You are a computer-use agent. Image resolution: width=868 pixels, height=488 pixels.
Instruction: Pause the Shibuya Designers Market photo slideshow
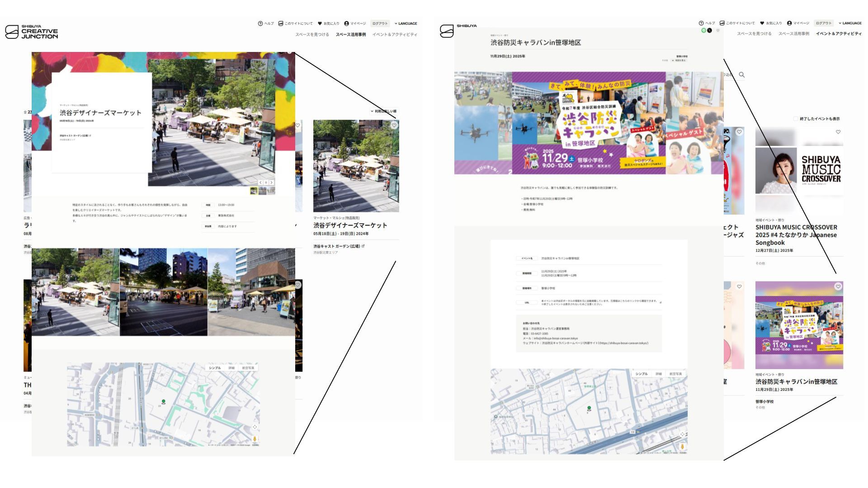266,183
